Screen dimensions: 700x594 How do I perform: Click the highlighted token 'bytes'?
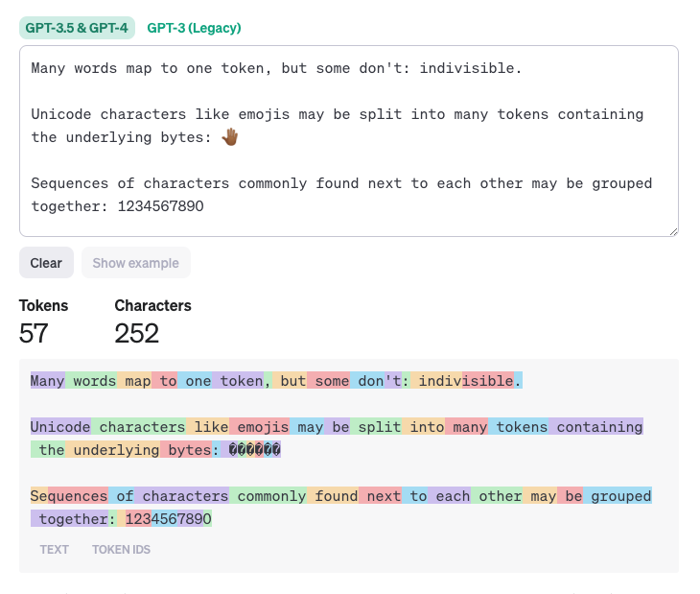186,450
